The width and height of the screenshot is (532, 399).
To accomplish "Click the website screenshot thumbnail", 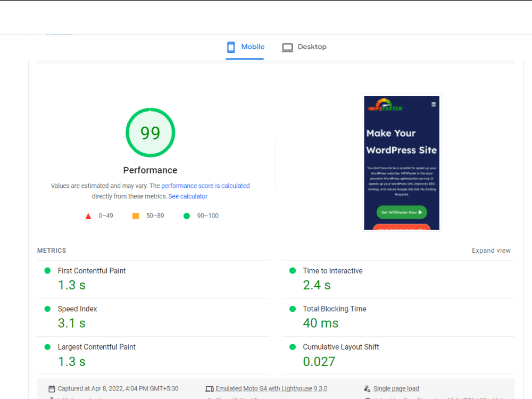I will (402, 163).
